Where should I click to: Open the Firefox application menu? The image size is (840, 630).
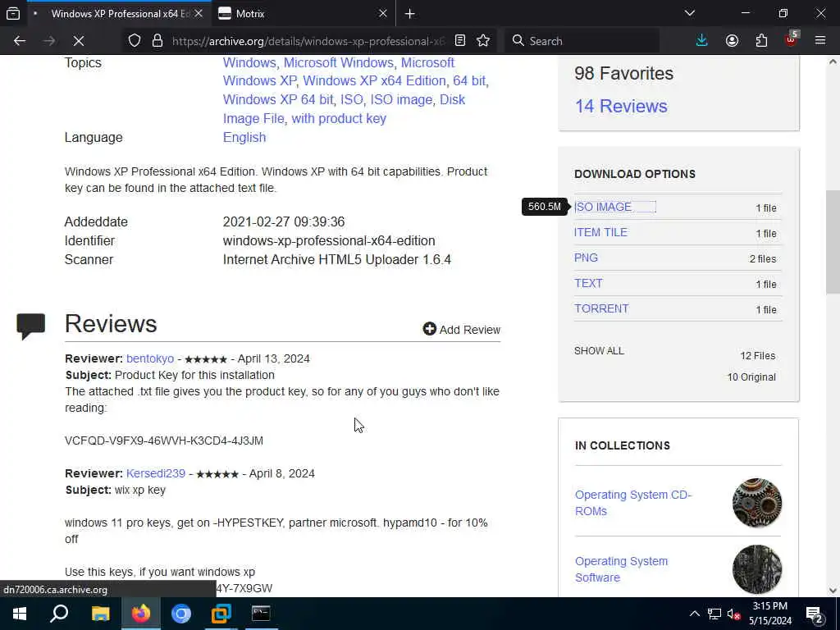tap(820, 41)
